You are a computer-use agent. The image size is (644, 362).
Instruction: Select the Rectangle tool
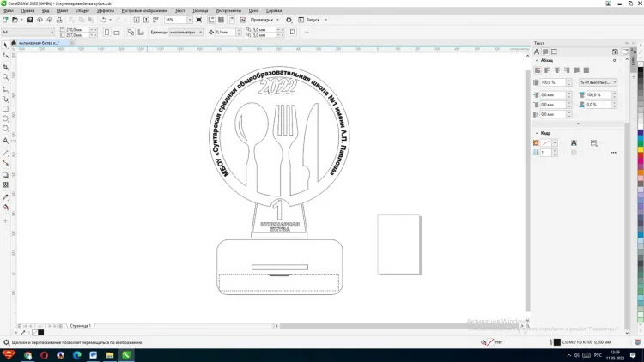point(5,109)
